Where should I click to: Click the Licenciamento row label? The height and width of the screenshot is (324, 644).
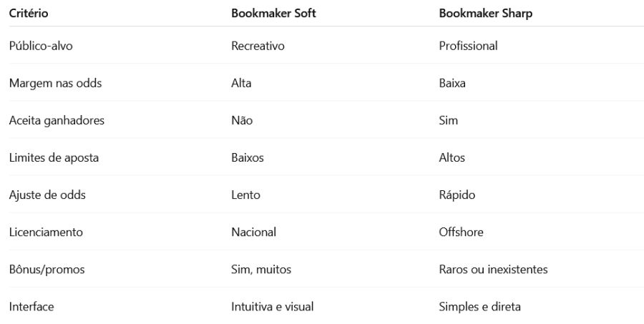click(x=46, y=232)
